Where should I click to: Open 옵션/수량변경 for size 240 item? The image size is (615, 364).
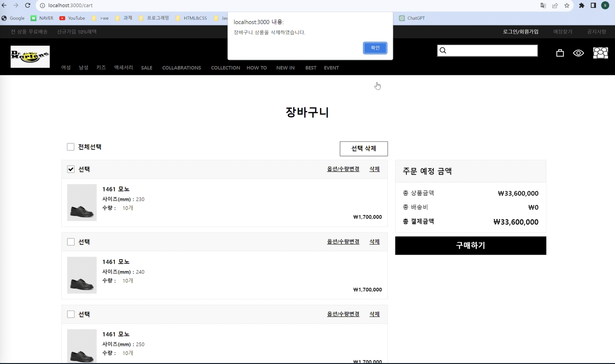(x=343, y=241)
